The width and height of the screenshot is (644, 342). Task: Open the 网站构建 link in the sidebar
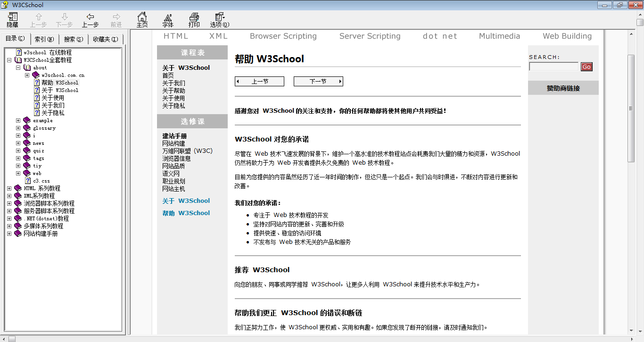click(x=173, y=143)
